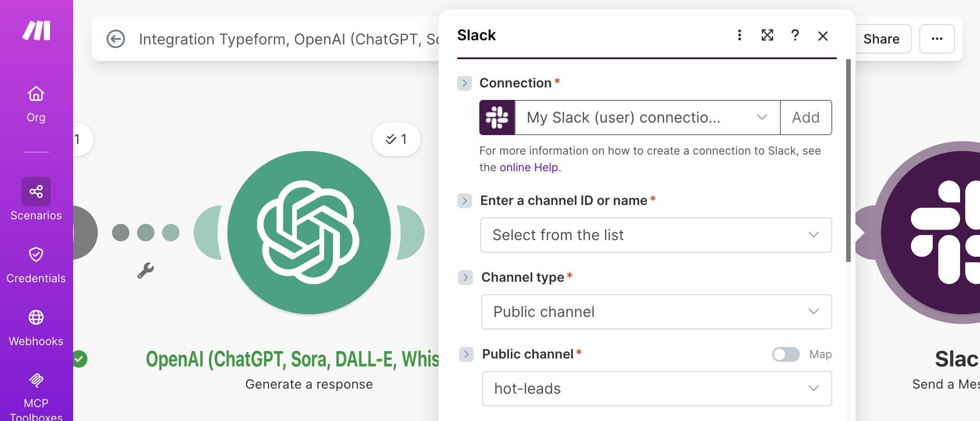Image resolution: width=980 pixels, height=421 pixels.
Task: Open the Channel type dropdown set to Public channel
Action: click(x=656, y=312)
